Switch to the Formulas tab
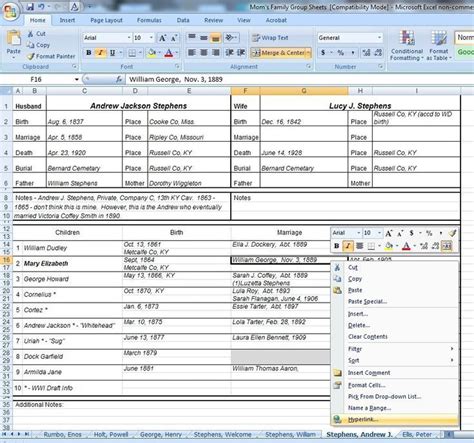474x443 pixels. point(149,20)
